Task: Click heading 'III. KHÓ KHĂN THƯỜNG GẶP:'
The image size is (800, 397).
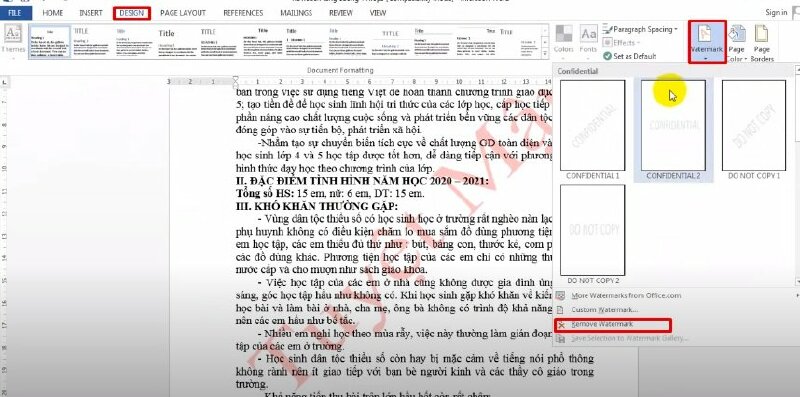Action: point(316,206)
